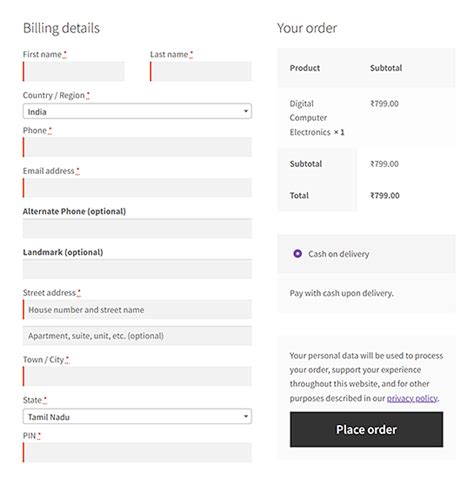Click the Cash on delivery label text
The image size is (474, 486).
click(338, 254)
